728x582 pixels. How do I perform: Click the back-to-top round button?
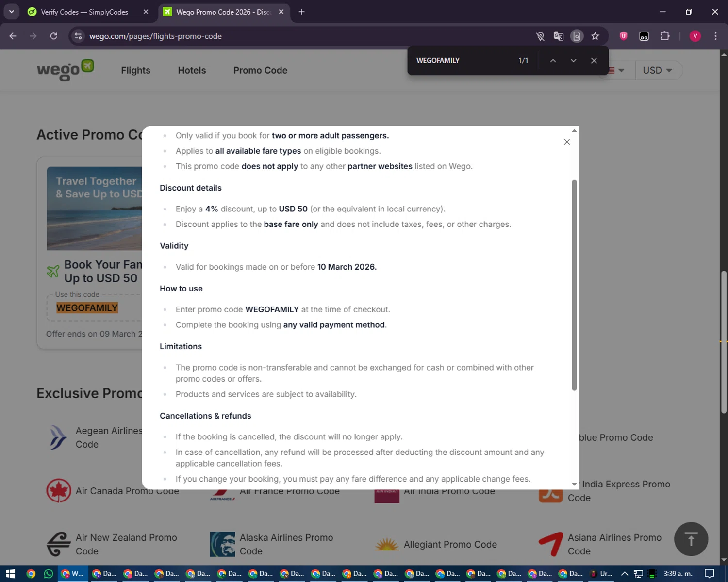click(691, 539)
